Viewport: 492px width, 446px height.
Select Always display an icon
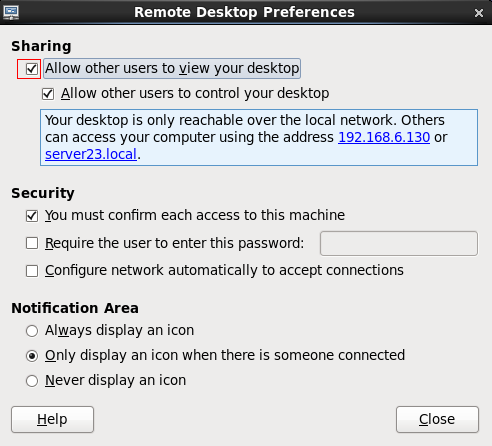click(x=32, y=331)
